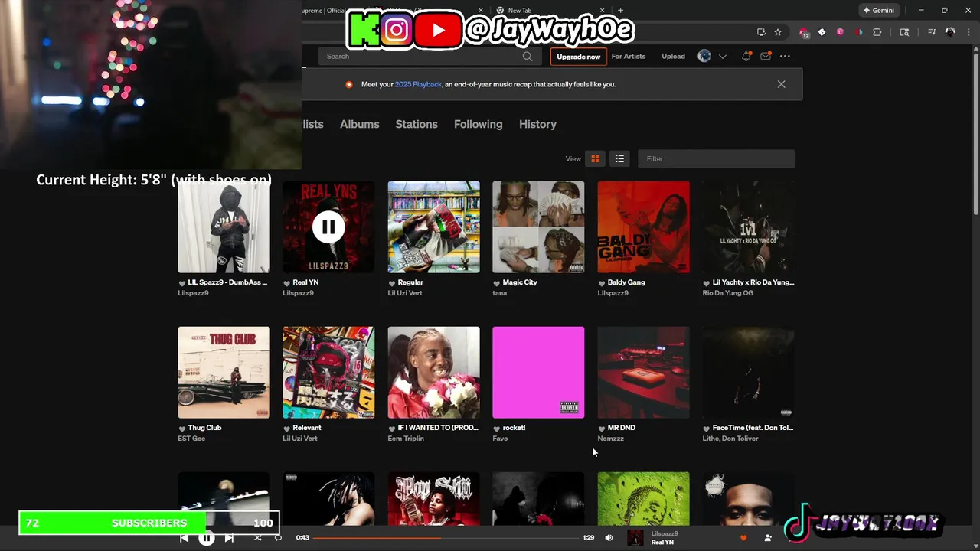
Task: Open the 2025 Playback link
Action: coord(418,84)
